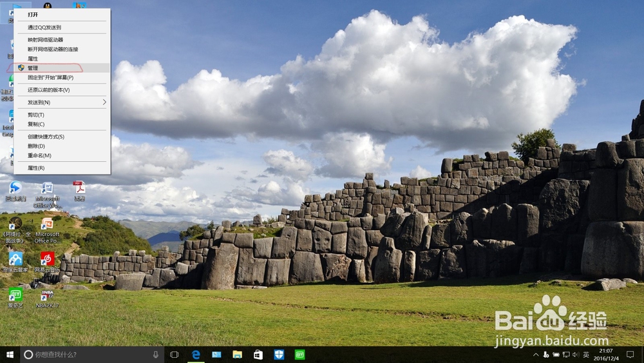The height and width of the screenshot is (363, 644).
Task: Expand the 发送到(N) submenu arrow
Action: click(104, 102)
